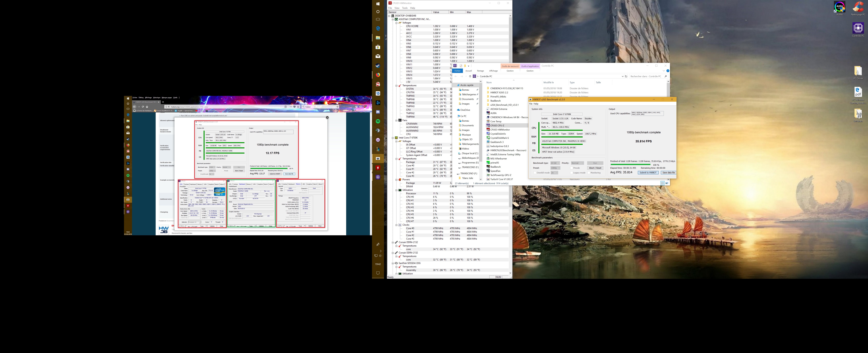This screenshot has height=353, width=868.
Task: Close the image lightbox in browser
Action: tap(327, 118)
